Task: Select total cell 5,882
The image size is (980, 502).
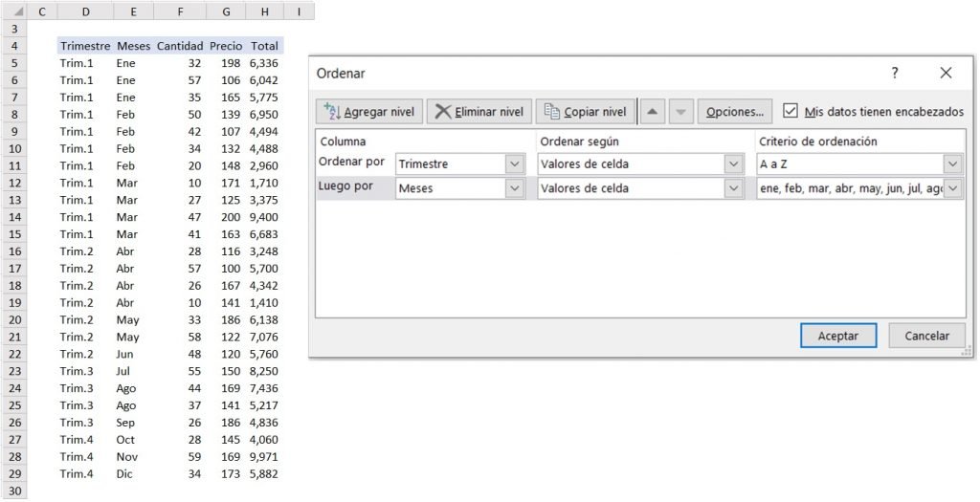Action: pos(264,474)
